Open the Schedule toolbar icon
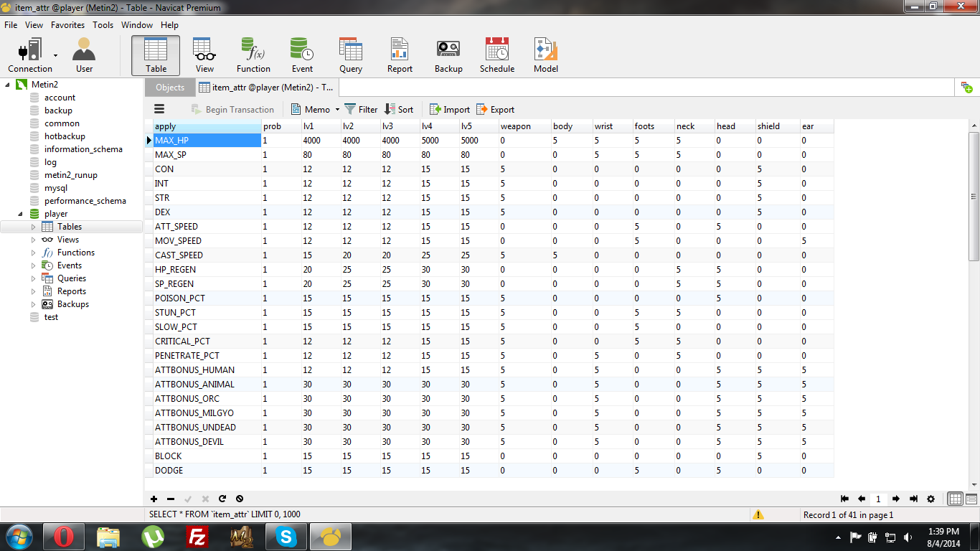 (497, 56)
